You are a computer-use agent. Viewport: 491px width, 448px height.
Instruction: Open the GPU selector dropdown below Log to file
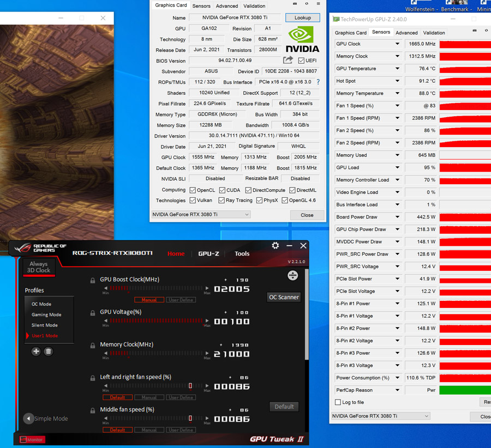point(380,416)
